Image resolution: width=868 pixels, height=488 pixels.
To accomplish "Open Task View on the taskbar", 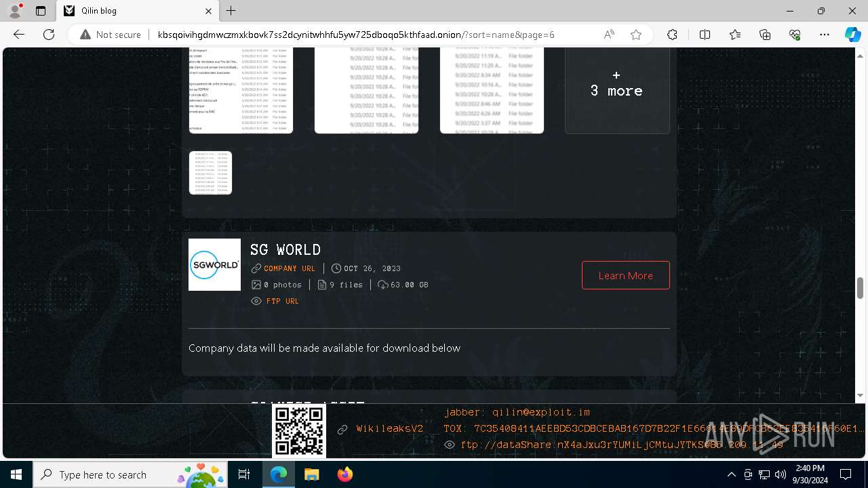I will pyautogui.click(x=244, y=474).
